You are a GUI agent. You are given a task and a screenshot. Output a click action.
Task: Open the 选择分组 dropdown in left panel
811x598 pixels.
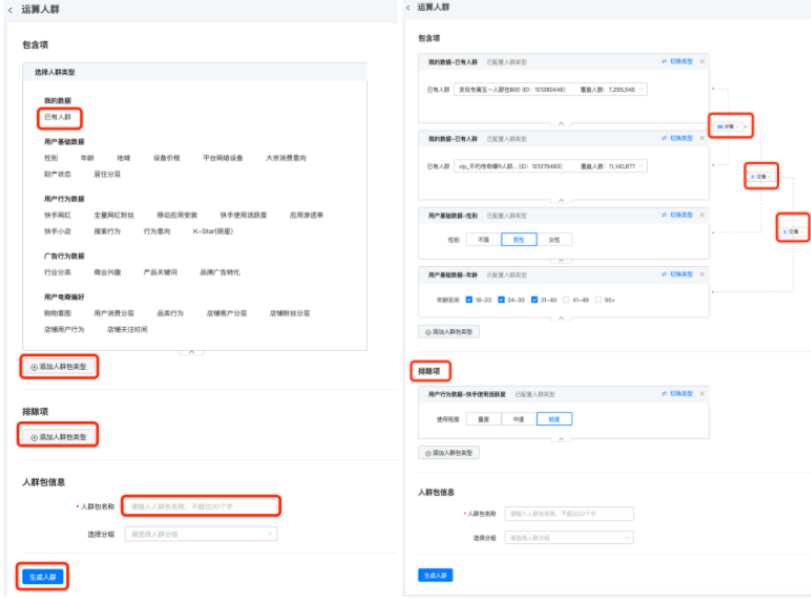pyautogui.click(x=198, y=534)
